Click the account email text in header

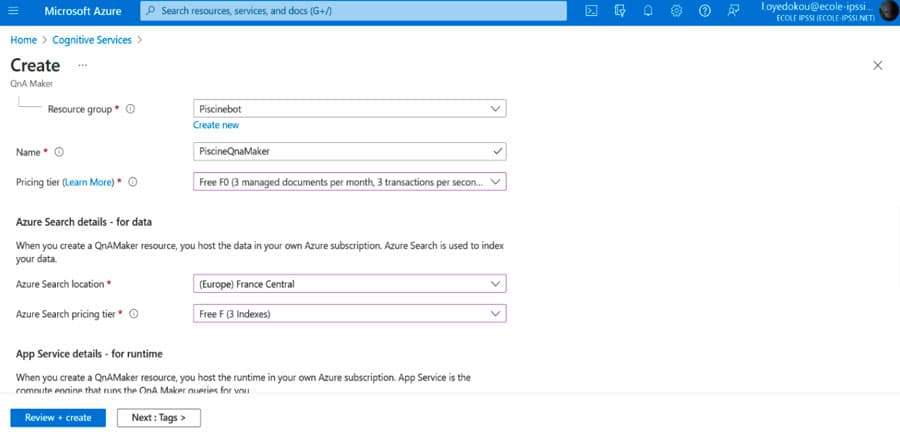tap(817, 7)
